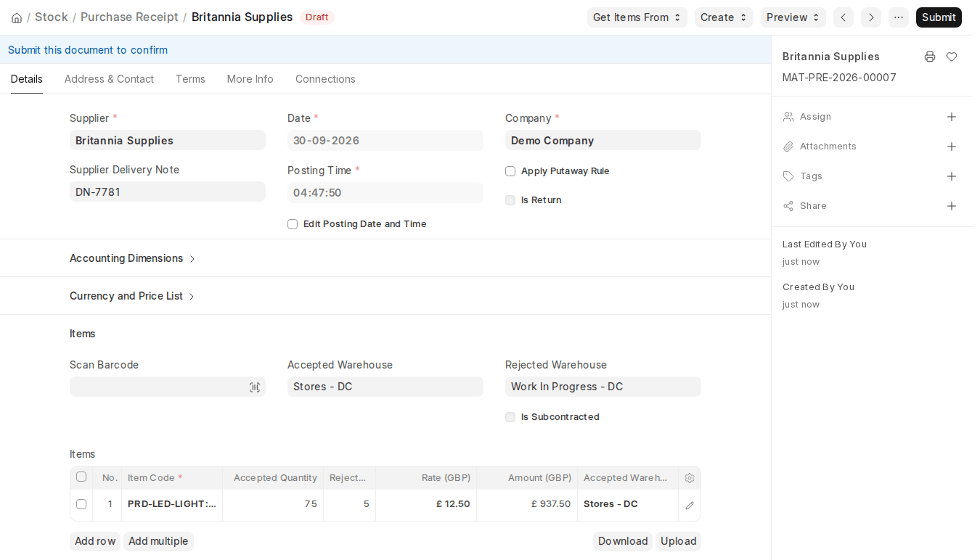Open the three-dots more menu
This screenshot has width=980, height=560.
pos(899,17)
